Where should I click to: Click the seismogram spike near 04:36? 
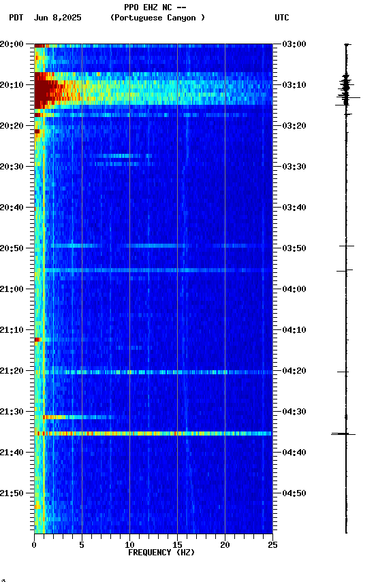pos(343,434)
